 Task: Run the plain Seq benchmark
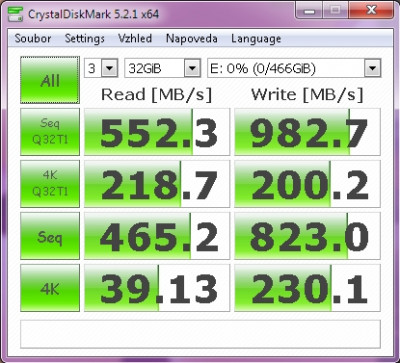point(50,236)
